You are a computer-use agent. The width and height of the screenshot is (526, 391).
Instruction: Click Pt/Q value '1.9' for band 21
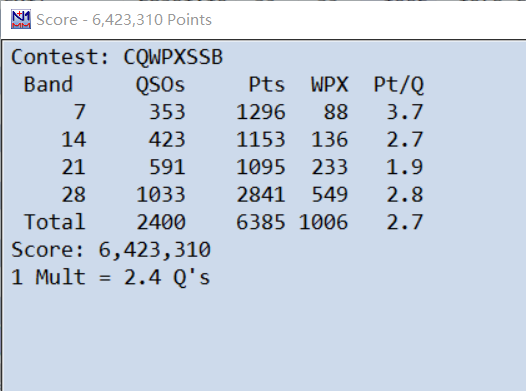click(405, 167)
